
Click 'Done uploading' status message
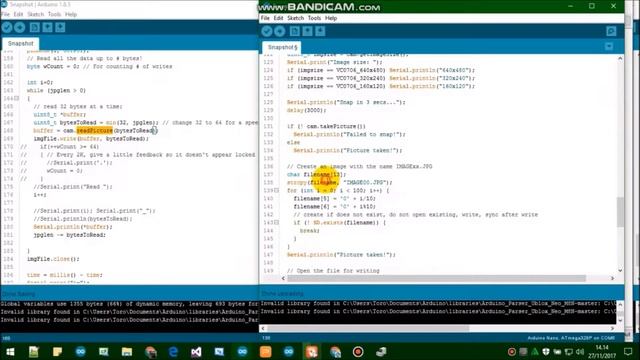[x=282, y=293]
